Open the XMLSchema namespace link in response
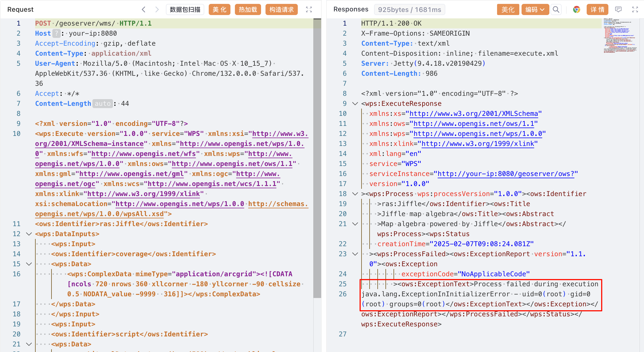 (x=474, y=114)
